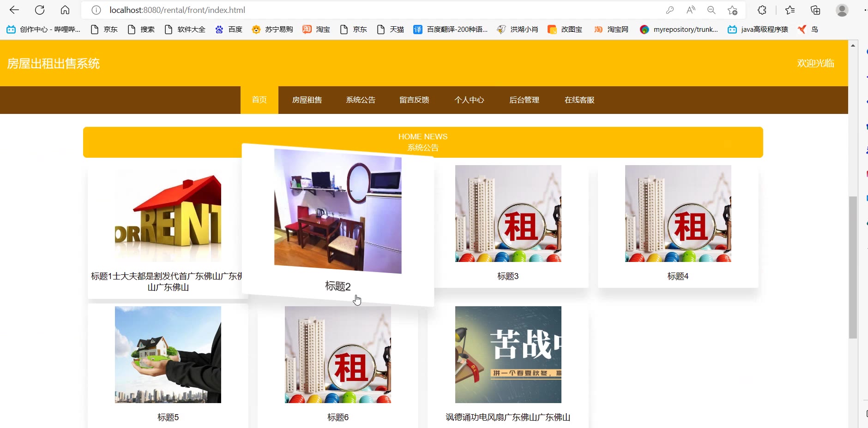Open the 标题3 rent image
The height and width of the screenshot is (428, 868).
tap(508, 214)
